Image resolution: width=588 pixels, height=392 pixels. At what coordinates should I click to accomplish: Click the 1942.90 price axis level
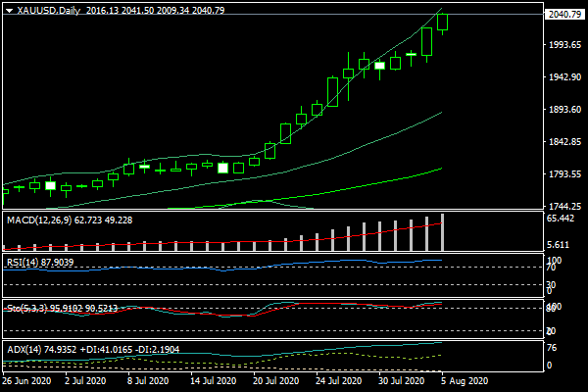pyautogui.click(x=563, y=77)
